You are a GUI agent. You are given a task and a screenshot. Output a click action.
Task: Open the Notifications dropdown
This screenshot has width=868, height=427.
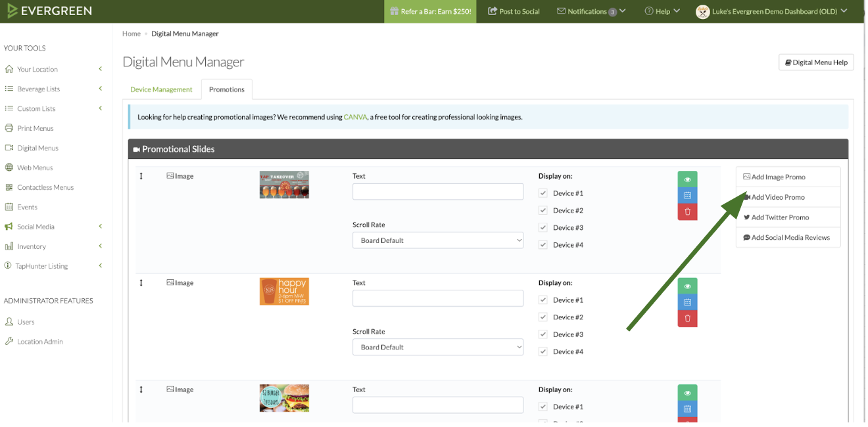tap(591, 11)
